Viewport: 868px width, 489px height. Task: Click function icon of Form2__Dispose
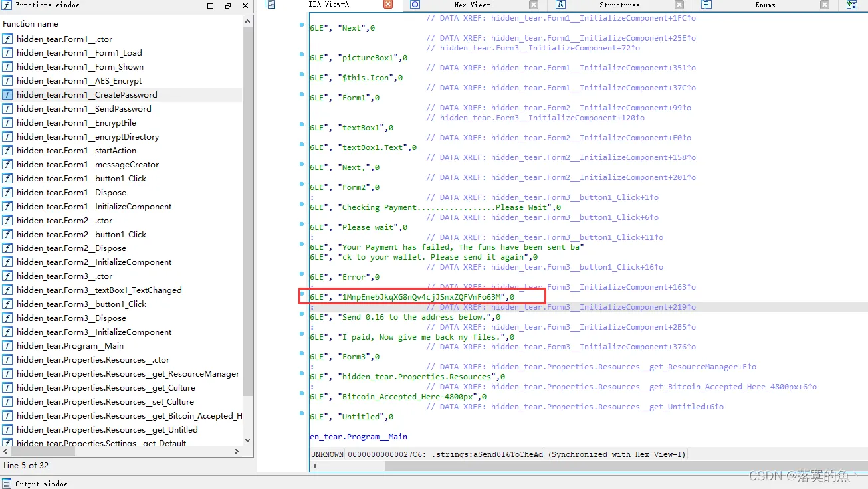click(x=7, y=248)
